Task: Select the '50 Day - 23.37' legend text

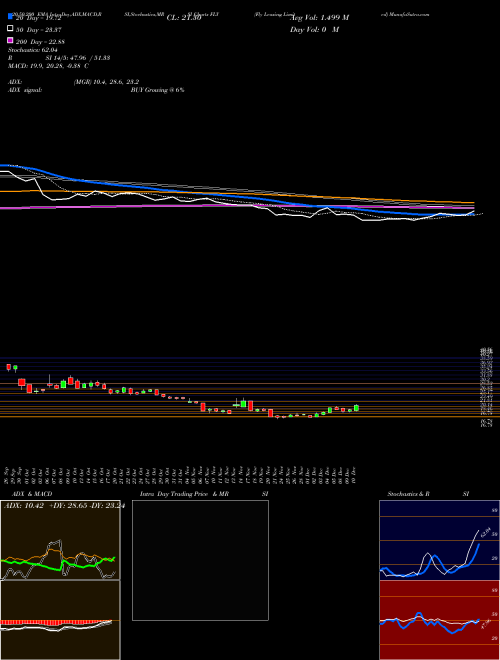Action: point(39,29)
